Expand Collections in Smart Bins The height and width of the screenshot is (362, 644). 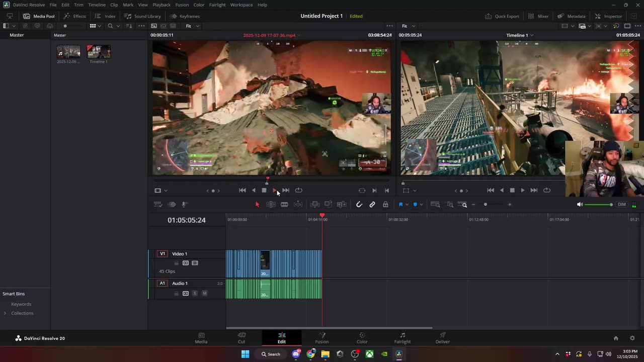click(x=5, y=313)
